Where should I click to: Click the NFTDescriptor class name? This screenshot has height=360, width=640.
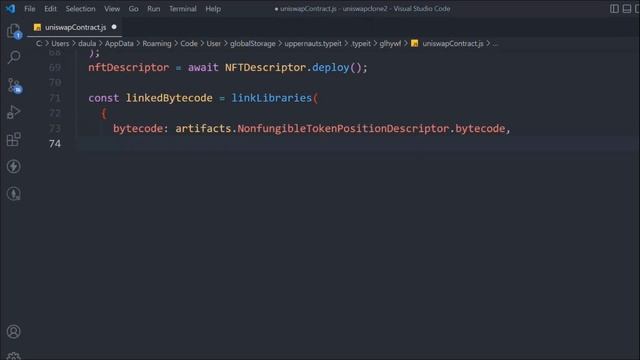265,67
